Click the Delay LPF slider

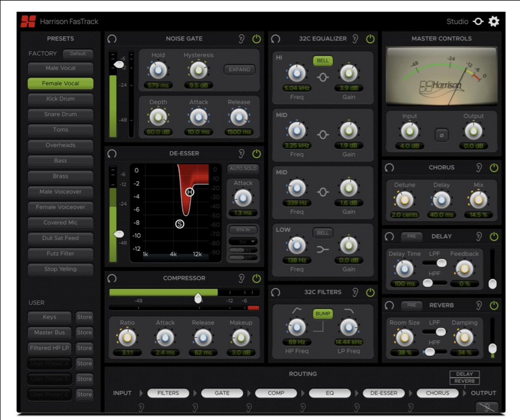click(x=434, y=263)
